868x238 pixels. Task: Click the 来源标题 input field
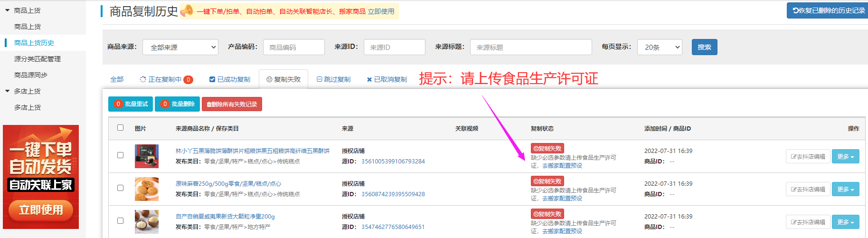(x=531, y=47)
